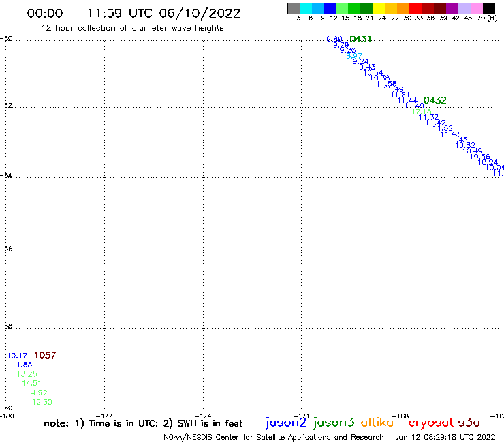This screenshot has width=504, height=443.
Task: Click the green 13.25 reading
Action: (27, 374)
